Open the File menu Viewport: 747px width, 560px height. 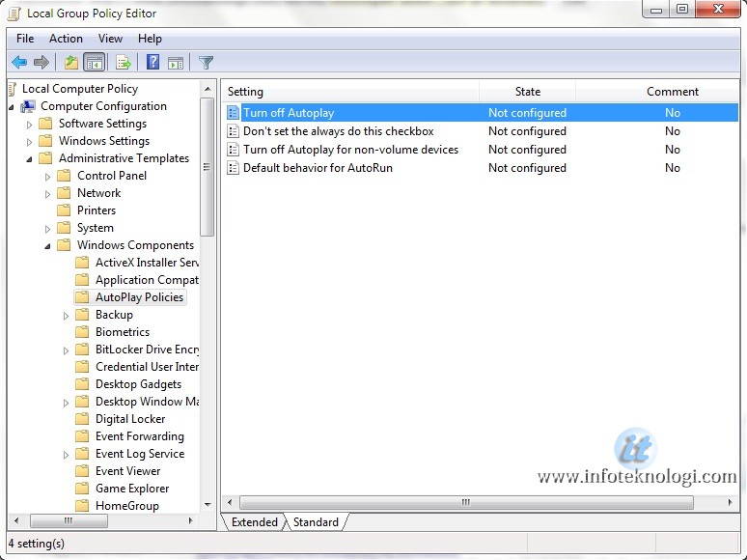(x=25, y=39)
